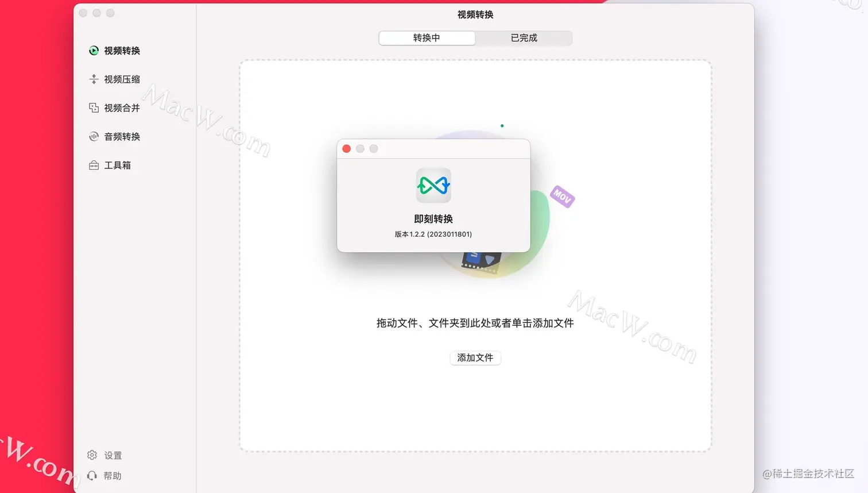Viewport: 868px width, 493px height.
Task: Click the 视频压缩 compress icon
Action: pyautogui.click(x=94, y=79)
